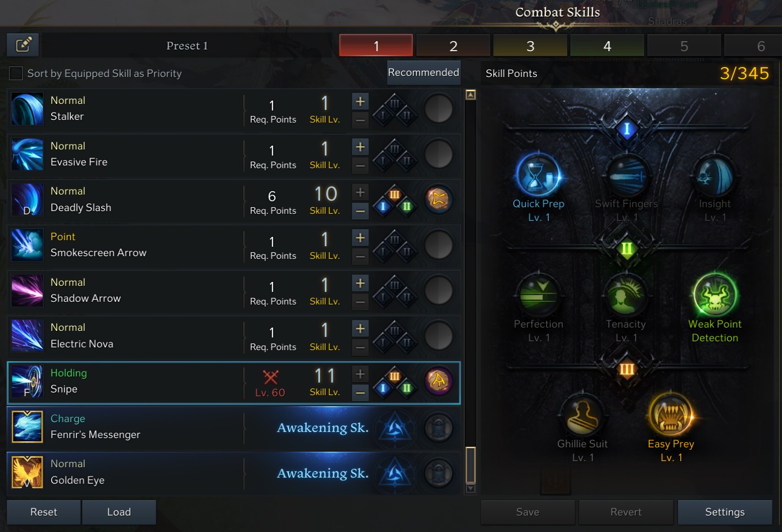Click the Snipe skill icon
The width and height of the screenshot is (782, 532).
point(27,381)
